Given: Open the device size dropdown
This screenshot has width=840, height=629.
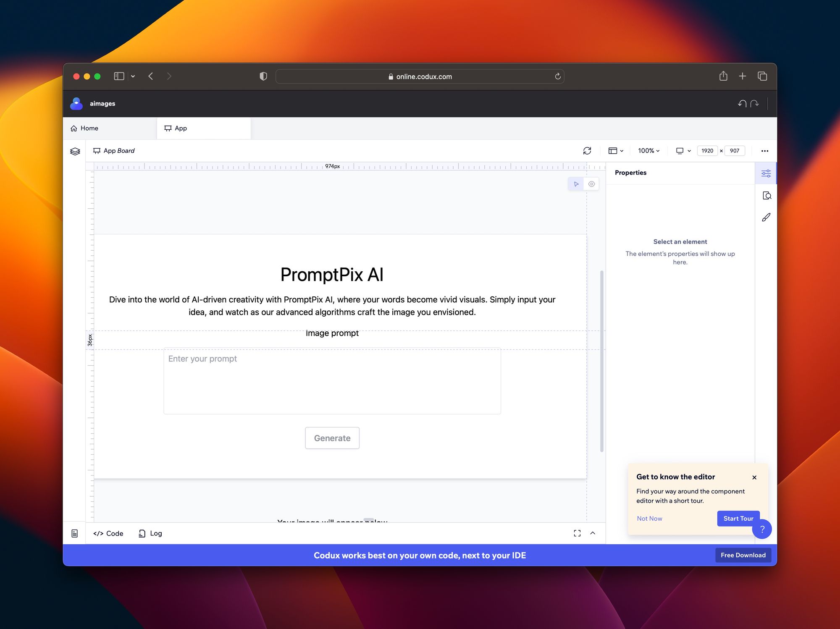Looking at the screenshot, I should tap(682, 151).
